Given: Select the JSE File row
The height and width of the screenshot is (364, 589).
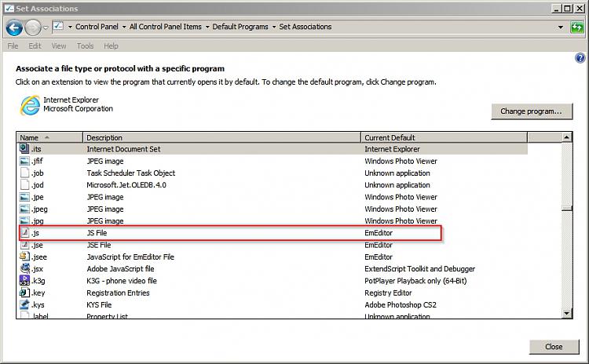Looking at the screenshot, I should [x=273, y=245].
